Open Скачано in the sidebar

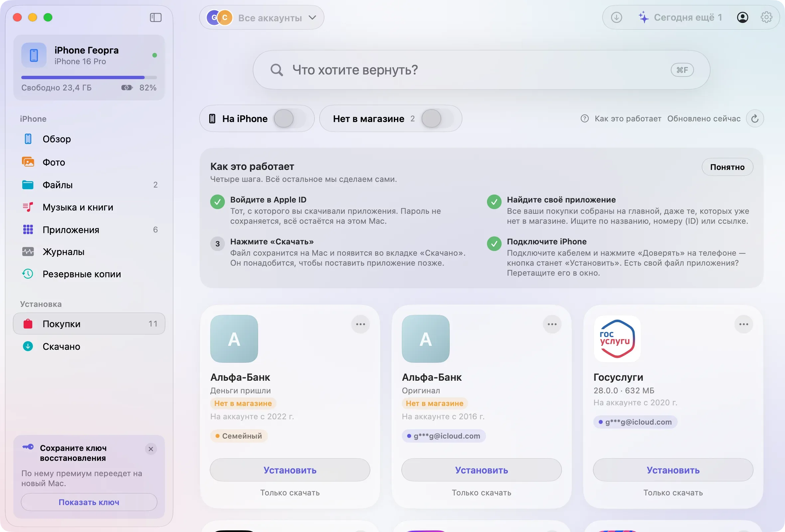pyautogui.click(x=89, y=346)
